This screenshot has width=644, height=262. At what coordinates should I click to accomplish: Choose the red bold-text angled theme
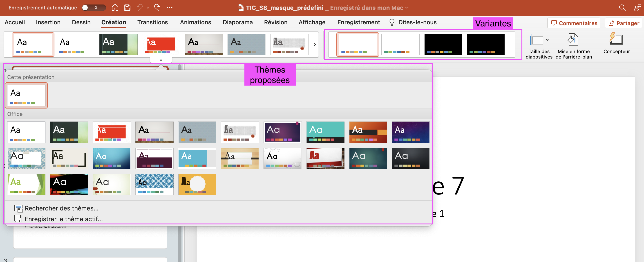pos(325,158)
